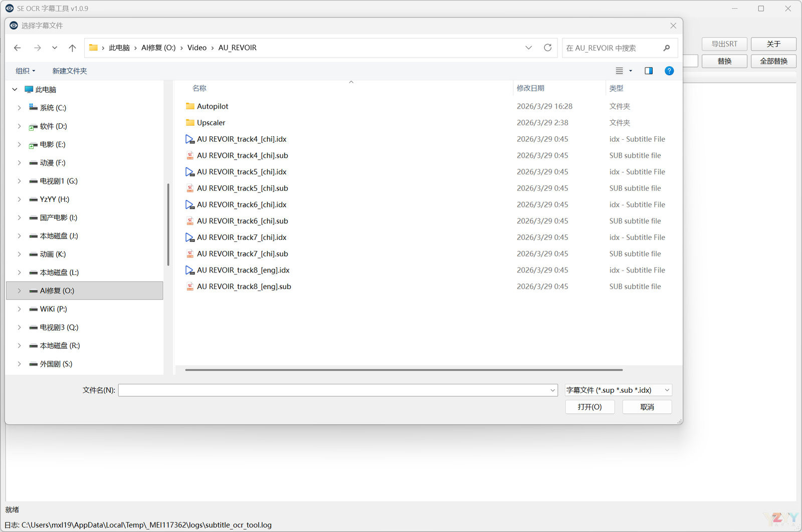The width and height of the screenshot is (802, 532).
Task: Click 导出SRT in the main window
Action: coord(724,44)
